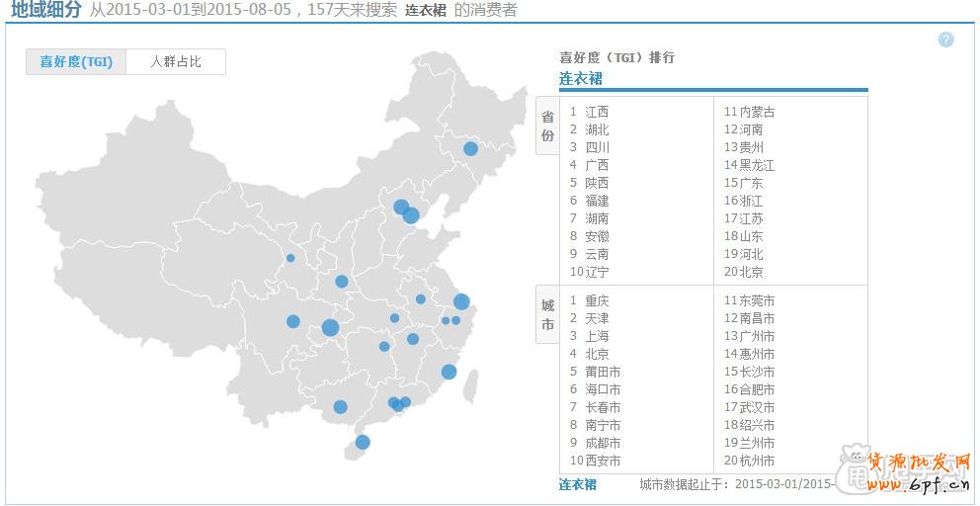Select 重庆 in the city ranking
This screenshot has width=980, height=506.
point(597,300)
